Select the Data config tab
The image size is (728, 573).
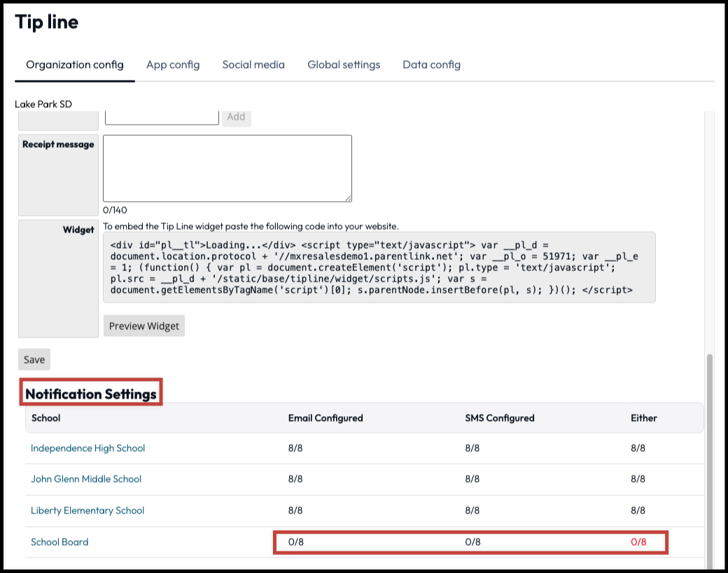pyautogui.click(x=431, y=64)
